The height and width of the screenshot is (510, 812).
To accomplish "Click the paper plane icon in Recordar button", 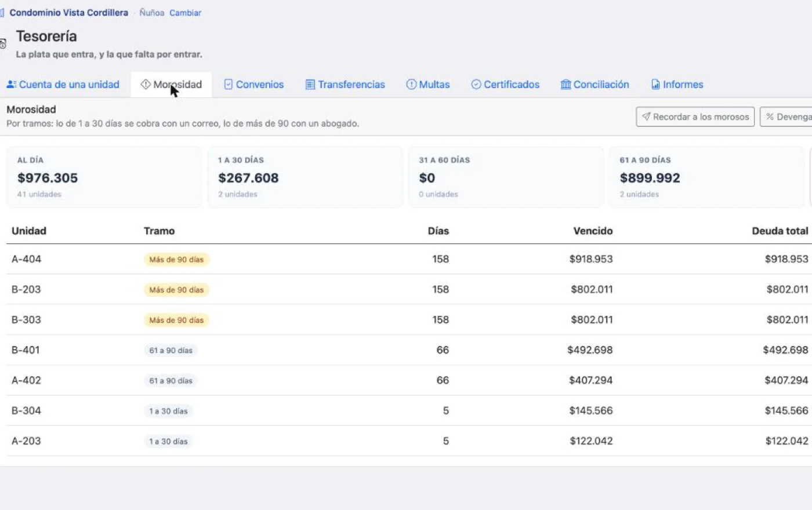I will [x=646, y=116].
